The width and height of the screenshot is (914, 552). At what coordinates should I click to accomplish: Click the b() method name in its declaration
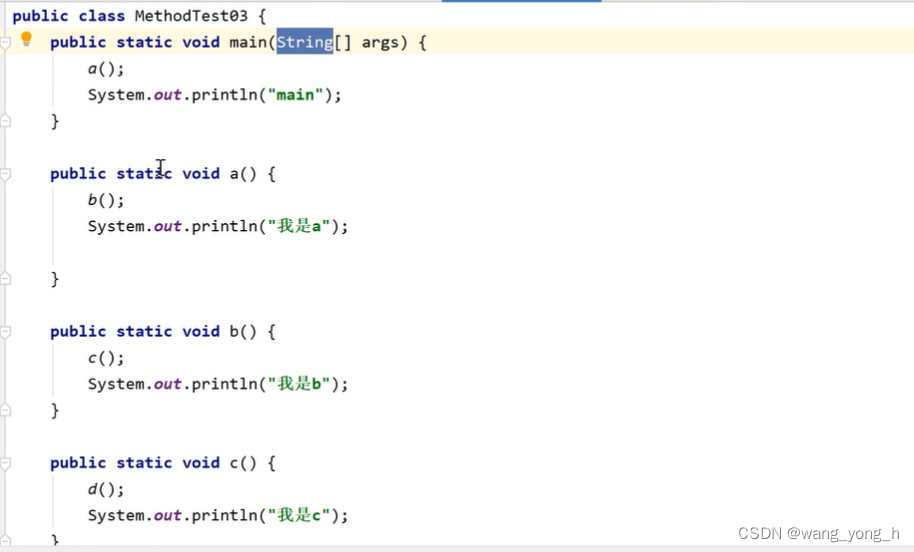[234, 332]
